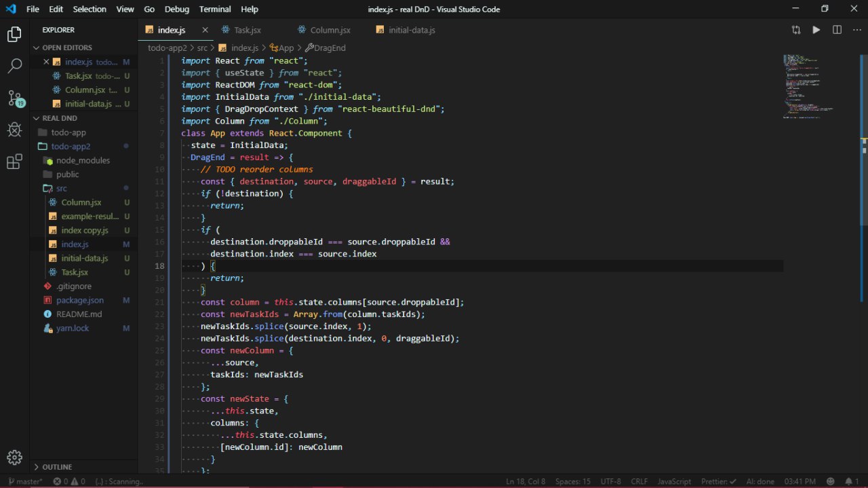Screen dimensions: 868x488
Task: Change the JavaScript language mode
Action: click(x=674, y=481)
